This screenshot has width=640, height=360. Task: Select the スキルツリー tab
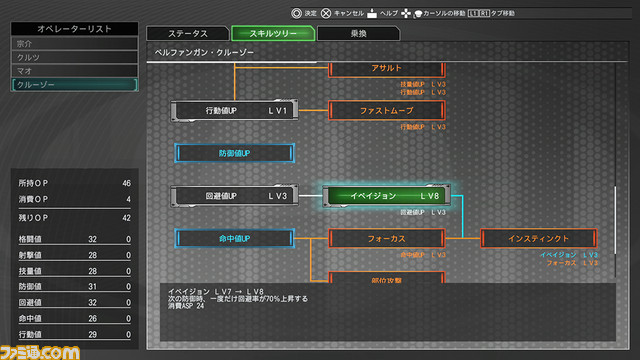click(273, 33)
